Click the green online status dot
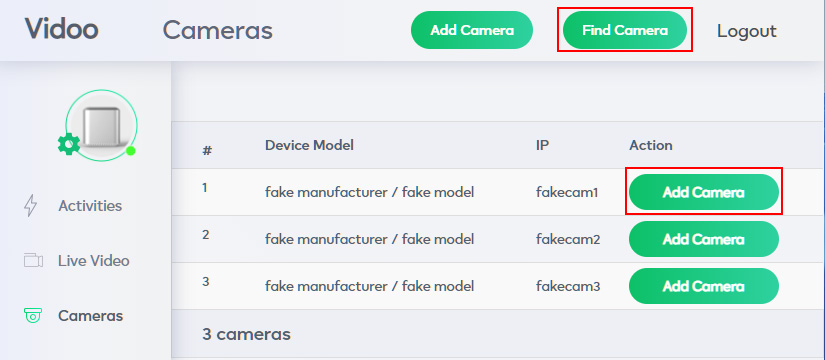The width and height of the screenshot is (825, 360). (131, 151)
